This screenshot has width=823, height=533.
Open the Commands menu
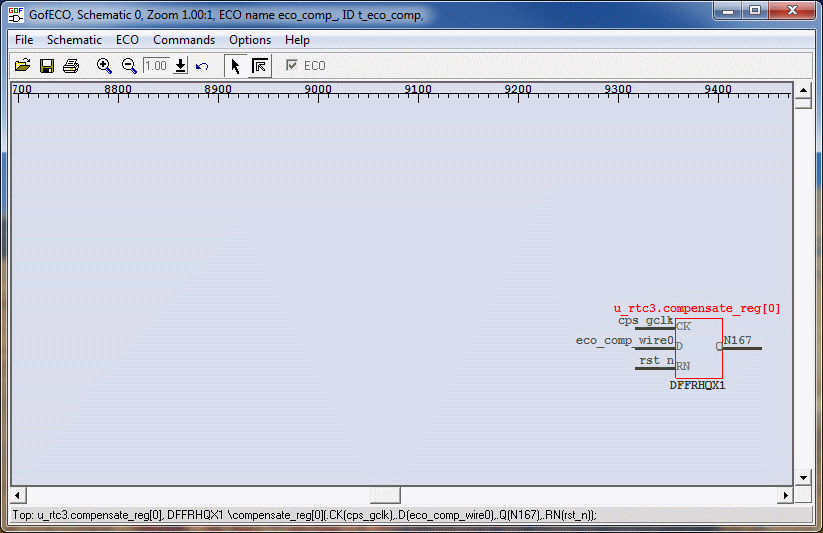(184, 40)
